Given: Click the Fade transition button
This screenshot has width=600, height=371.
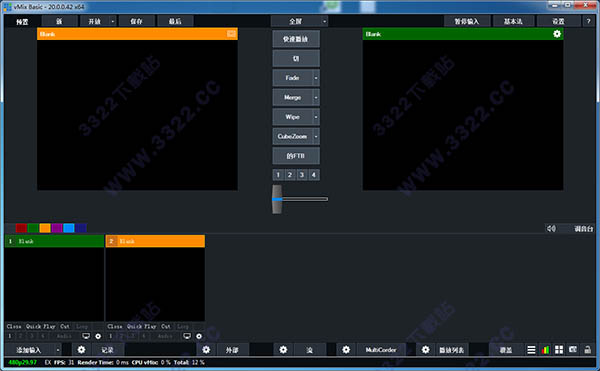Looking at the screenshot, I should (x=292, y=78).
